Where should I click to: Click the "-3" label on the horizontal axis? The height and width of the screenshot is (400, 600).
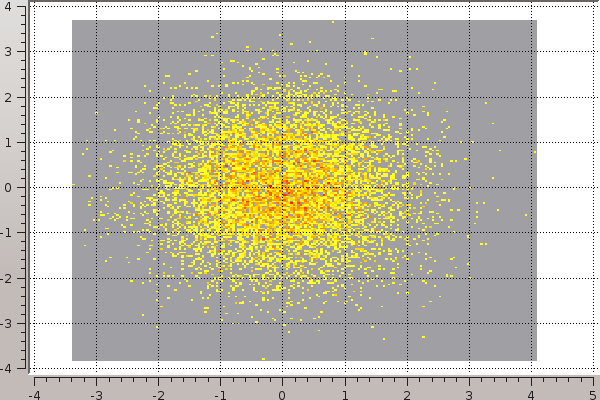click(x=95, y=393)
